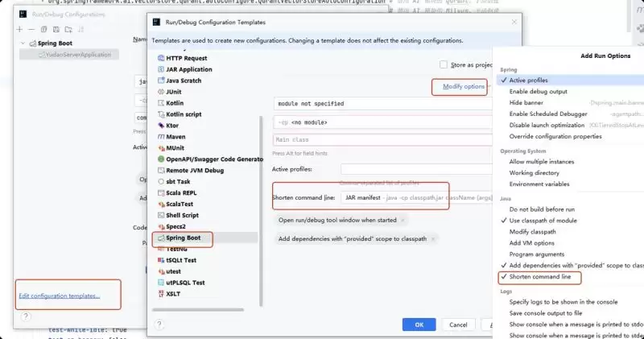644x339 pixels.
Task: Remove Open run/debug tool window tag
Action: (x=403, y=221)
